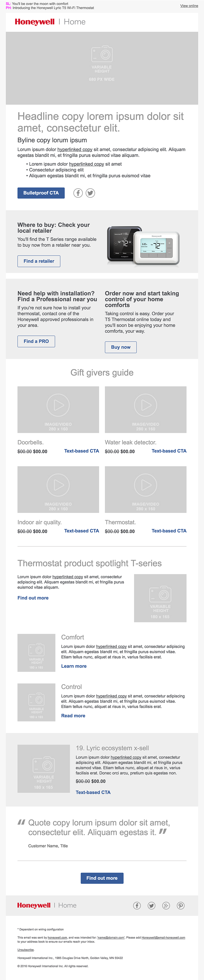
Task: Click the Honeywell Home header logo
Action: (x=50, y=22)
